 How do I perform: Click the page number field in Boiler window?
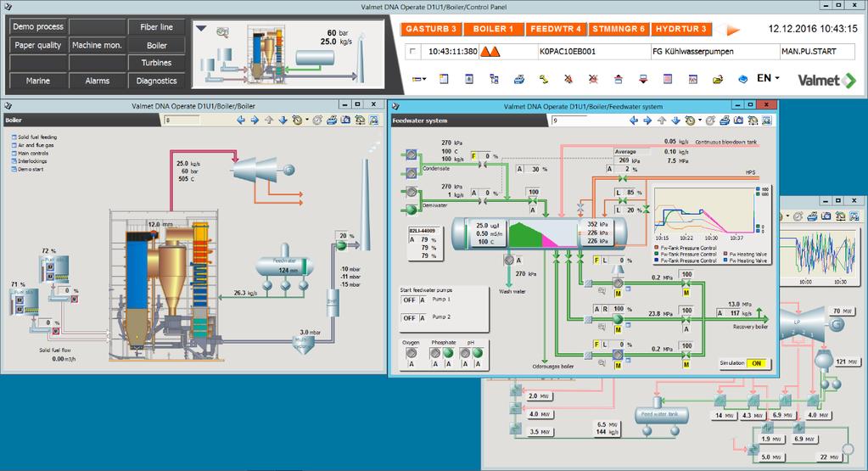pos(182,121)
